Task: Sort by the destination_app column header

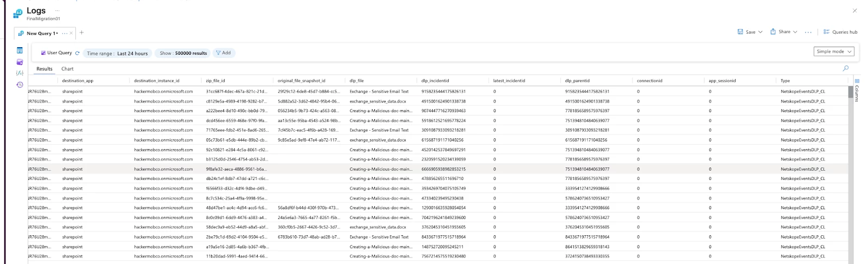Action: point(78,81)
